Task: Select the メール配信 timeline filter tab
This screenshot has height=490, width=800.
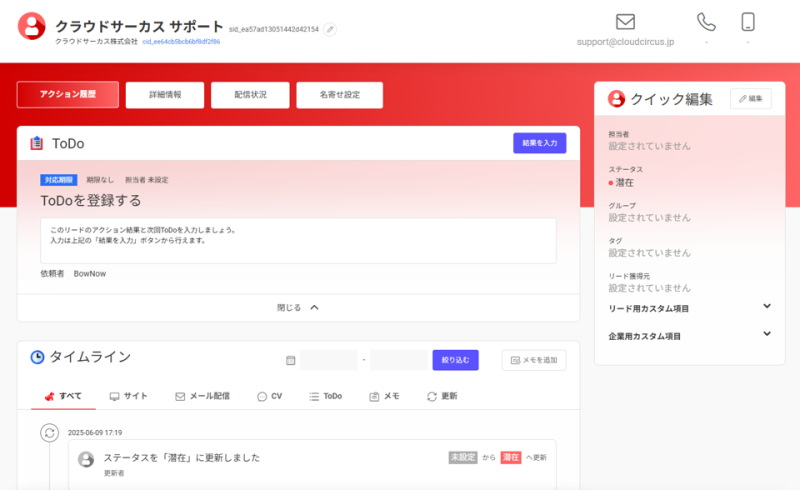Action: pos(202,396)
